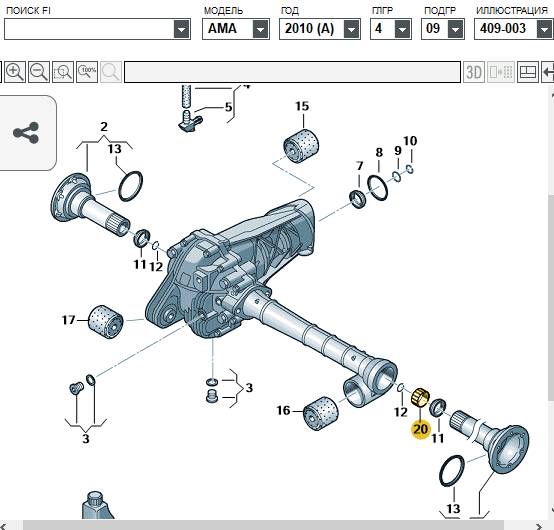This screenshot has height=530, width=554.
Task: Click part label 15 on the diagram
Action: [x=302, y=106]
